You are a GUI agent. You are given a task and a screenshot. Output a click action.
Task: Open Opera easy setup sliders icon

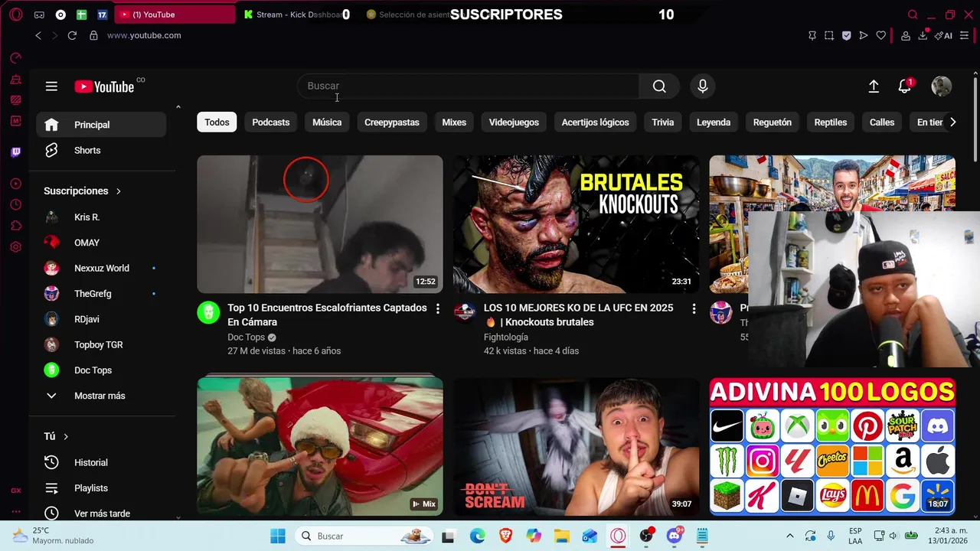[x=965, y=35]
